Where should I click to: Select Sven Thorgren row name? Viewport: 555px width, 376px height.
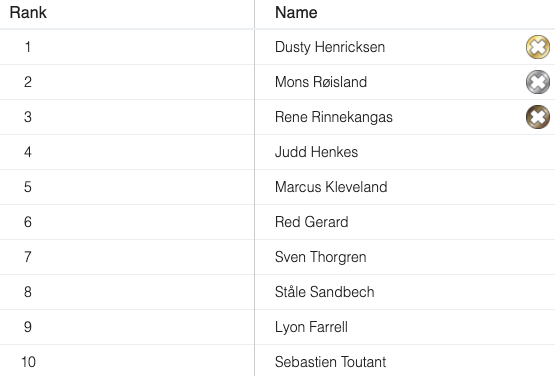pyautogui.click(x=320, y=257)
